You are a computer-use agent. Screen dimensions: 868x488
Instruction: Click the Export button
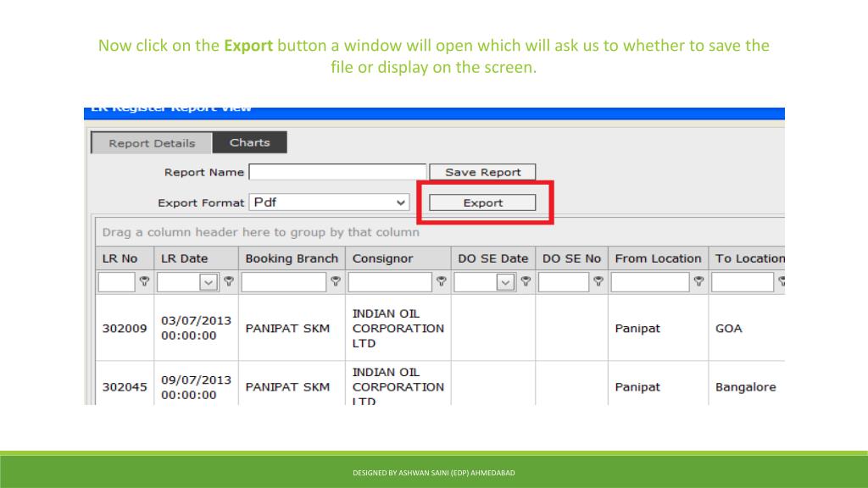click(x=482, y=202)
